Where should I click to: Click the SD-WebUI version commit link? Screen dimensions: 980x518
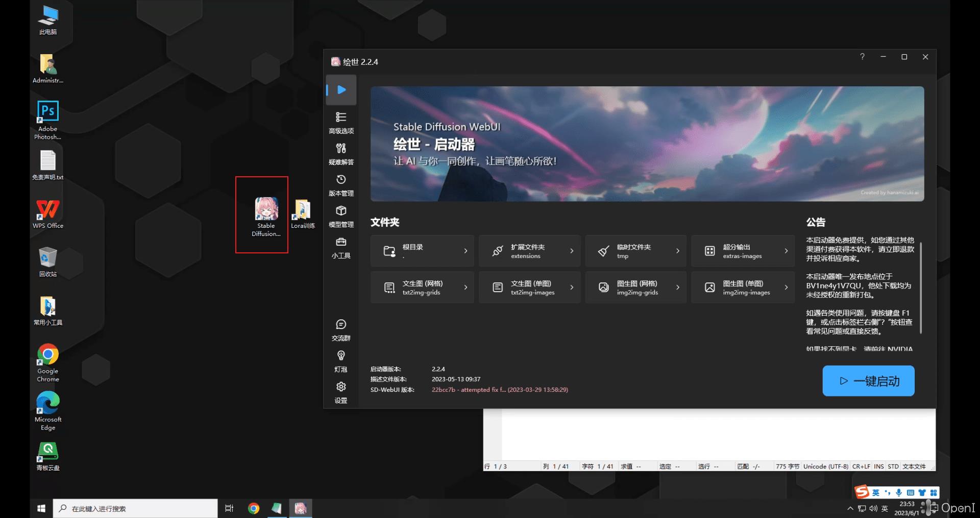tap(499, 390)
